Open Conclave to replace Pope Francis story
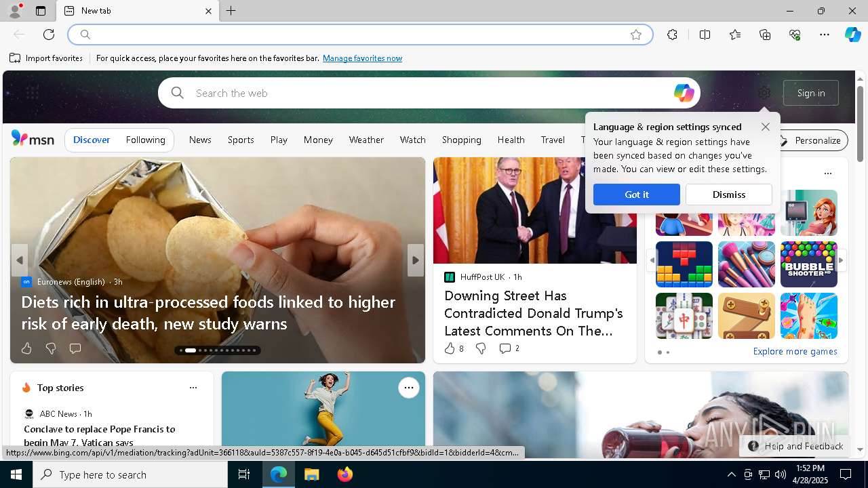 [100, 435]
